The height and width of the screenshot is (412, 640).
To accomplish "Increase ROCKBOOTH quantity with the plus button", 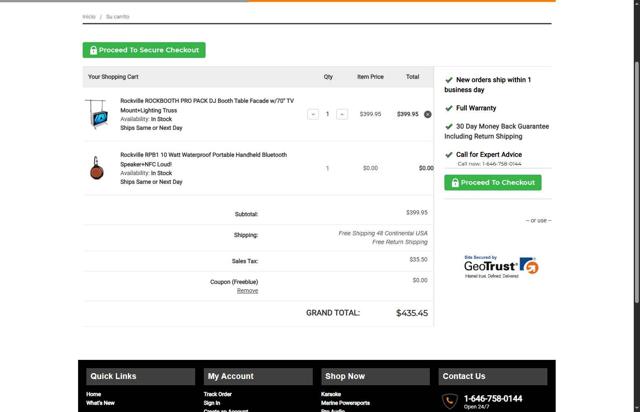I will click(x=342, y=114).
